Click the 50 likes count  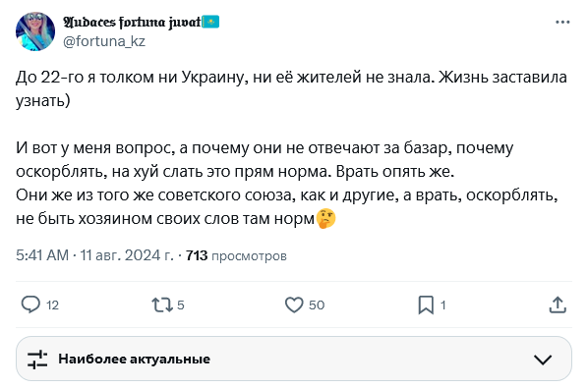(x=317, y=305)
